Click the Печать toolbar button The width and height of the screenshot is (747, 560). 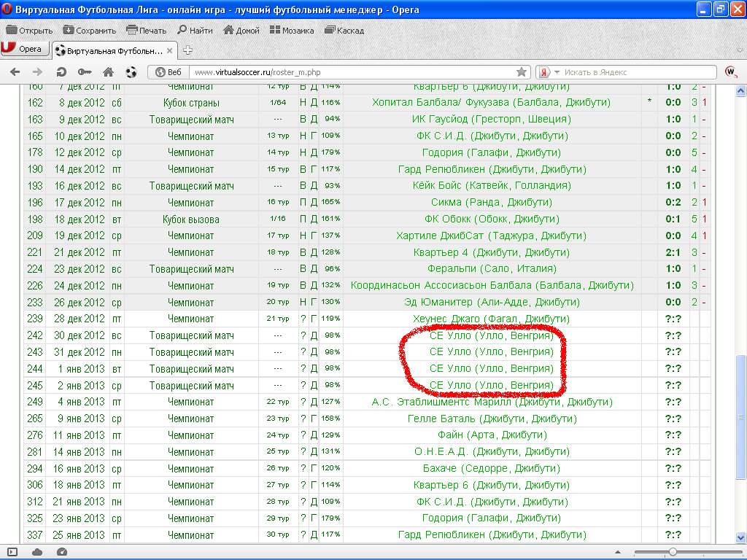(x=146, y=31)
